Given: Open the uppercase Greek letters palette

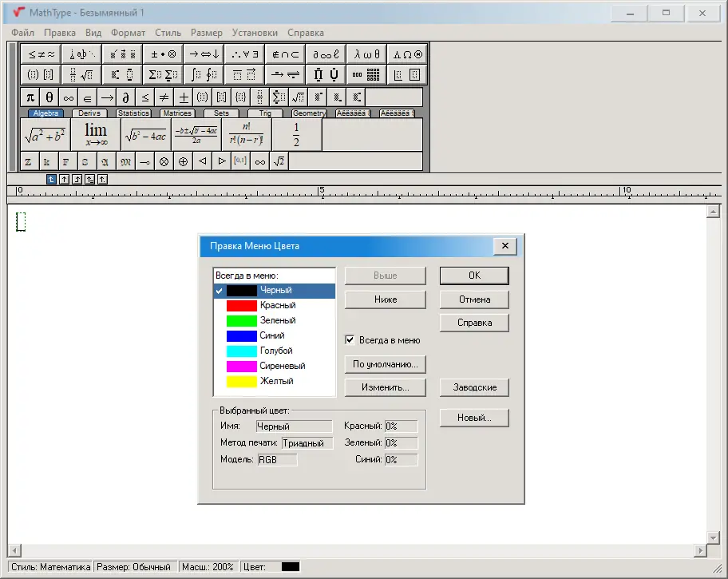Looking at the screenshot, I should 407,54.
